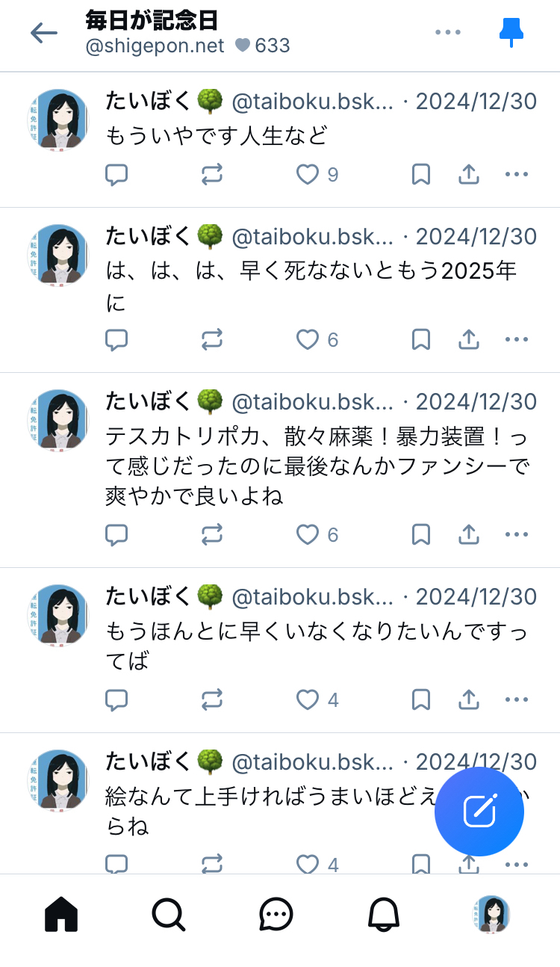
Task: Go back using the left arrow
Action: (44, 33)
